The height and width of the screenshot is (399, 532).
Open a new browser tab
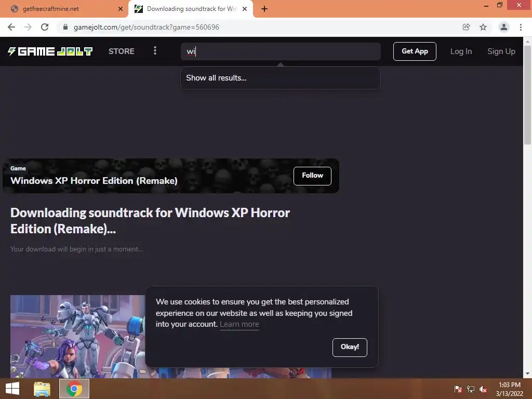click(264, 9)
